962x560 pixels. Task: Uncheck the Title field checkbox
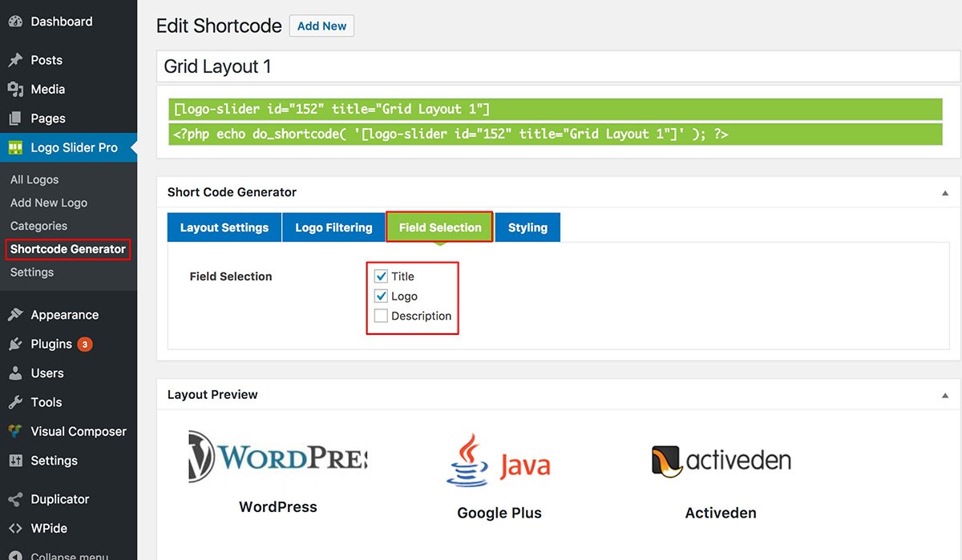381,276
